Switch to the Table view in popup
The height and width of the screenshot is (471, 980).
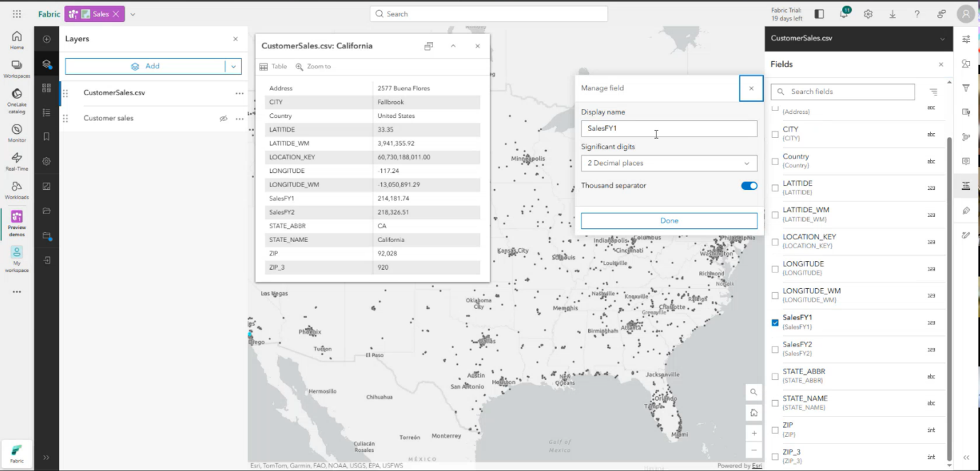(x=275, y=66)
